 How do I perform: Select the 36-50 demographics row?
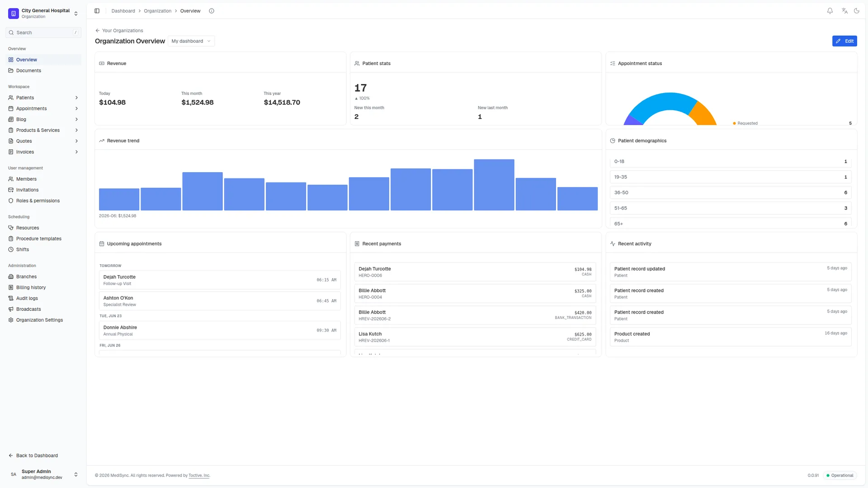pos(731,192)
